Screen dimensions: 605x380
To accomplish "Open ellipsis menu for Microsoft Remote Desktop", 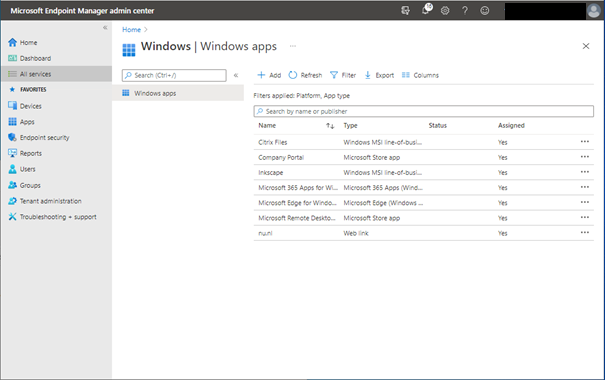I will [x=585, y=217].
